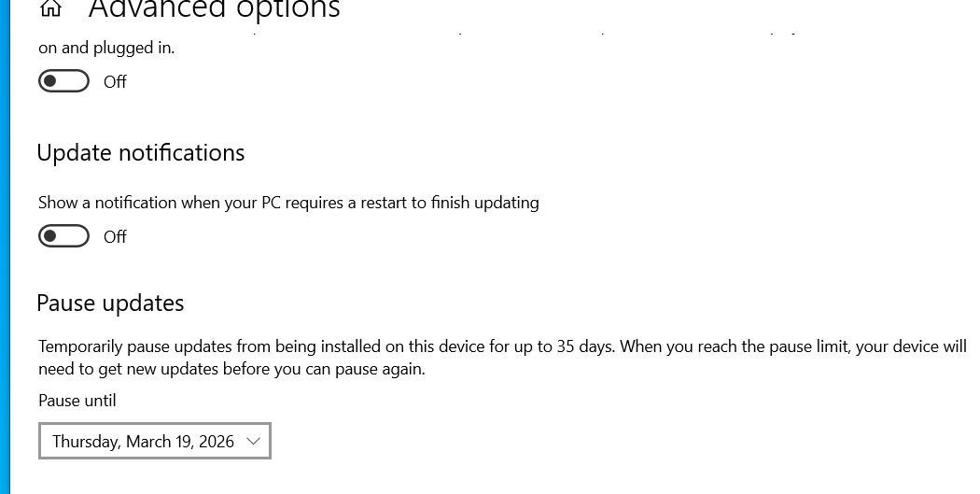Click the blue strip on the window's left edge
Image resolution: width=980 pixels, height=494 pixels.
point(5,247)
